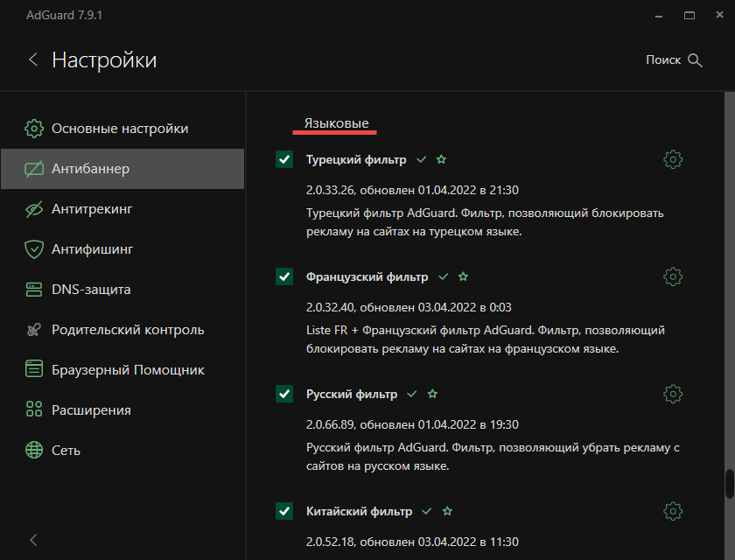This screenshot has height=560, width=735.
Task: Open Антифишинг settings
Action: pyautogui.click(x=122, y=249)
